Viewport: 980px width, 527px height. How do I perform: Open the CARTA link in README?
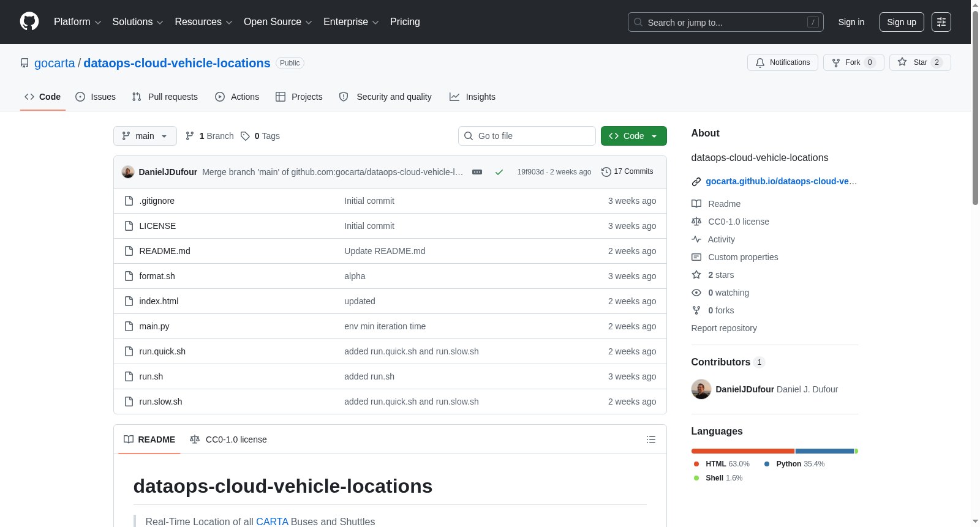coord(272,521)
